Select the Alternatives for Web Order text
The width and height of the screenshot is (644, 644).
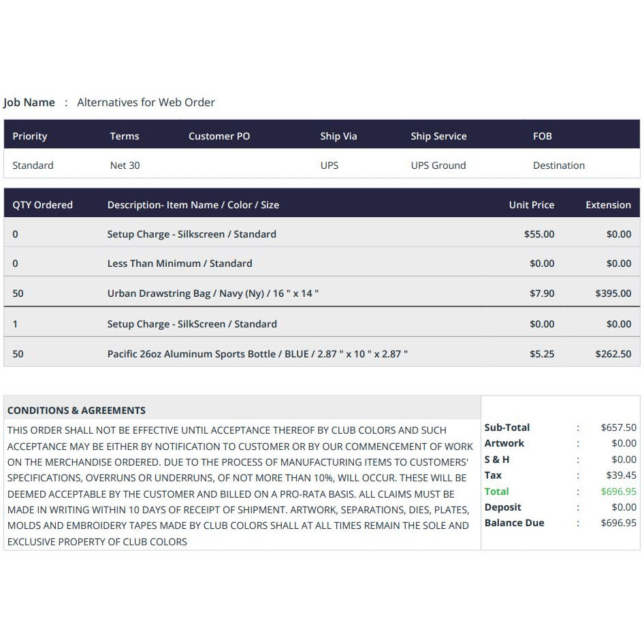click(146, 102)
